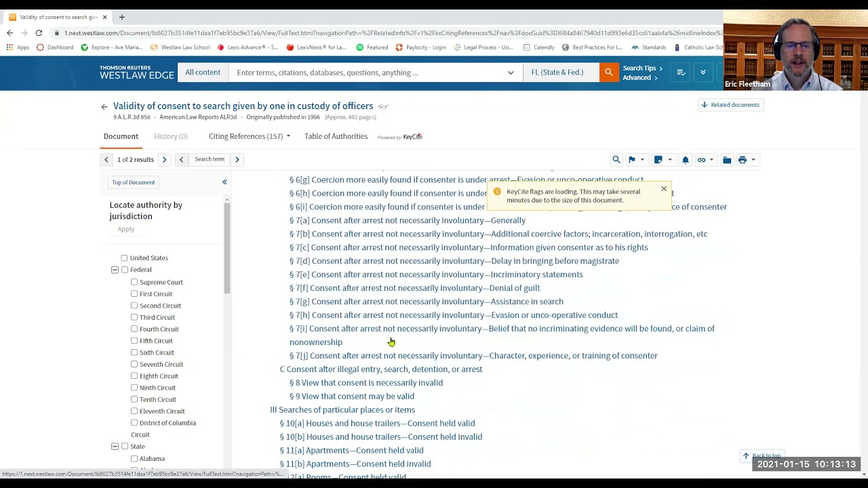
Task: Check the Alabama checkbox
Action: [134, 459]
